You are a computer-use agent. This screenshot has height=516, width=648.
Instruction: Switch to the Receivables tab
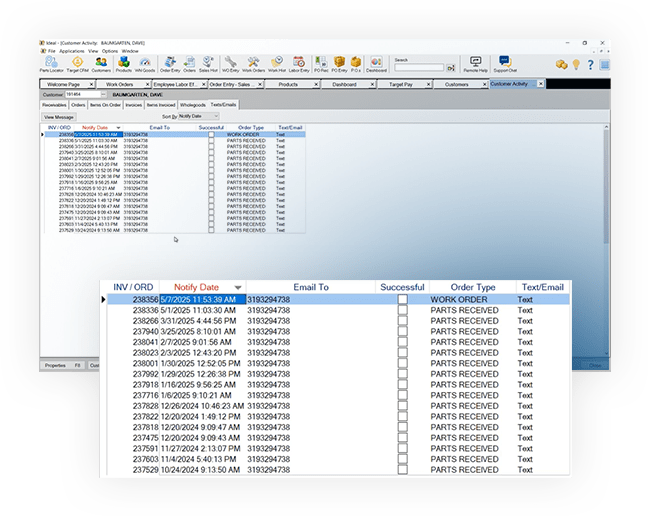click(54, 104)
